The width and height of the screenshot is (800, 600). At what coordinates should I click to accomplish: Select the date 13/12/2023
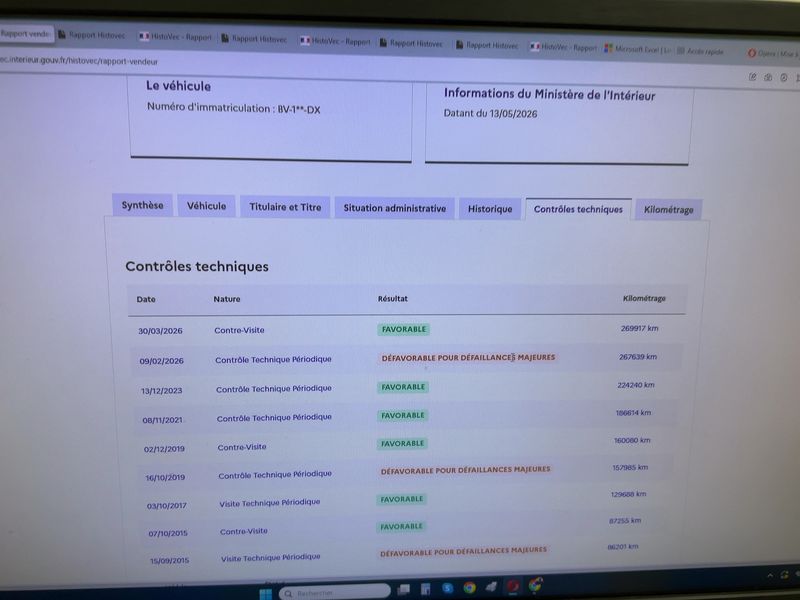161,391
